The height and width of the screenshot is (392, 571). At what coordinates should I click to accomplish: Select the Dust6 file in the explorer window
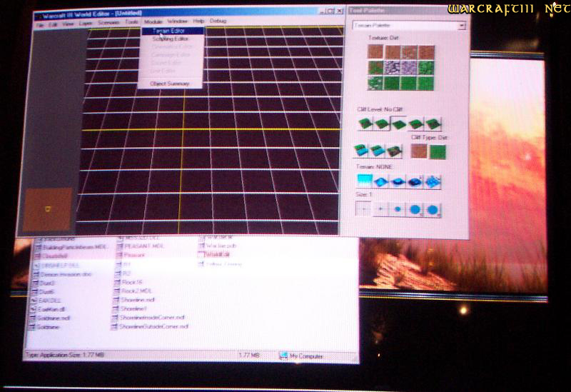tap(43, 292)
